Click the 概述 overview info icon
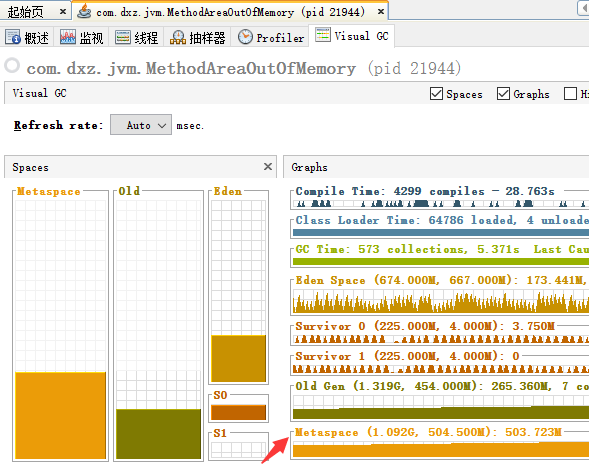Viewport: 589px width, 470px height. click(13, 37)
